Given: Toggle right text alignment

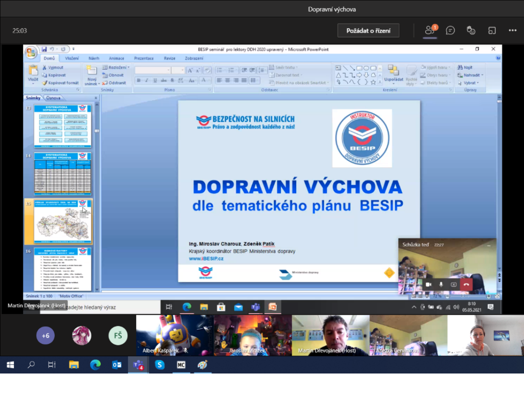Looking at the screenshot, I should (x=236, y=80).
